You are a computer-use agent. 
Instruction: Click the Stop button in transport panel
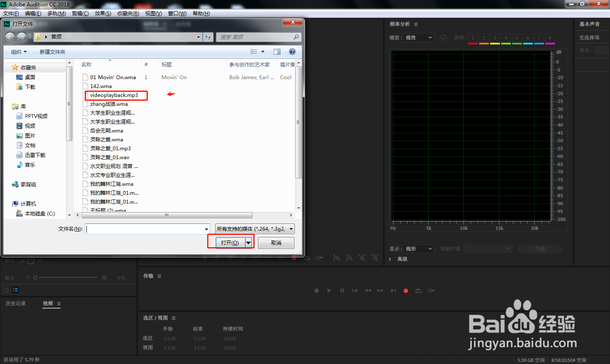click(x=316, y=291)
